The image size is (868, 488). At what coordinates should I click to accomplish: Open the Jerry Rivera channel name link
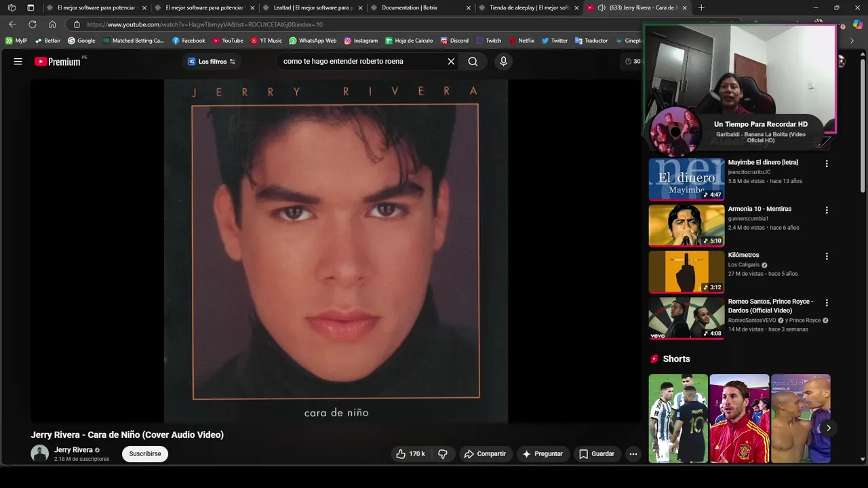tap(73, 450)
